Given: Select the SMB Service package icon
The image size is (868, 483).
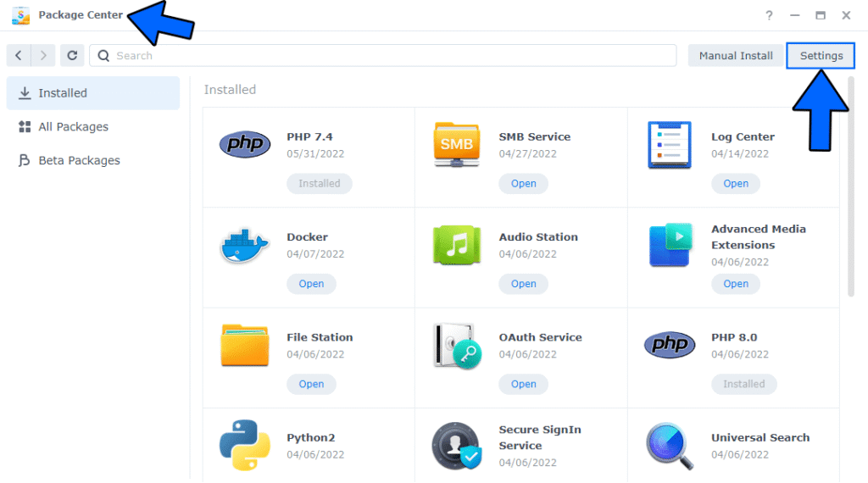Looking at the screenshot, I should 457,145.
